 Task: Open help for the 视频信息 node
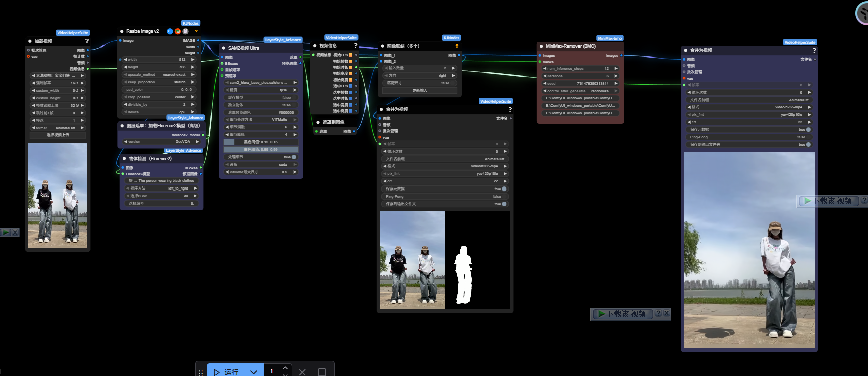(x=355, y=46)
